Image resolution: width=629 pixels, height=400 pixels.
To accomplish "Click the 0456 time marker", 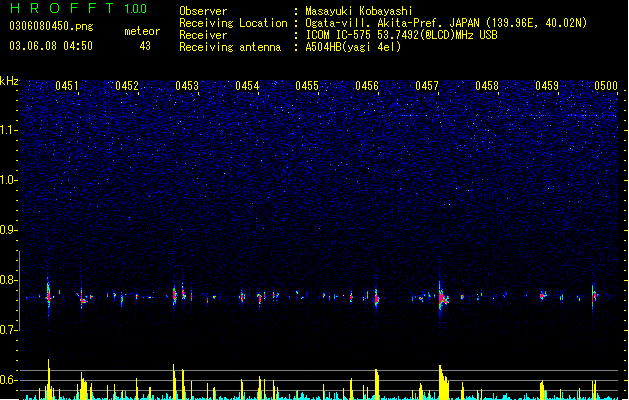I will [367, 86].
